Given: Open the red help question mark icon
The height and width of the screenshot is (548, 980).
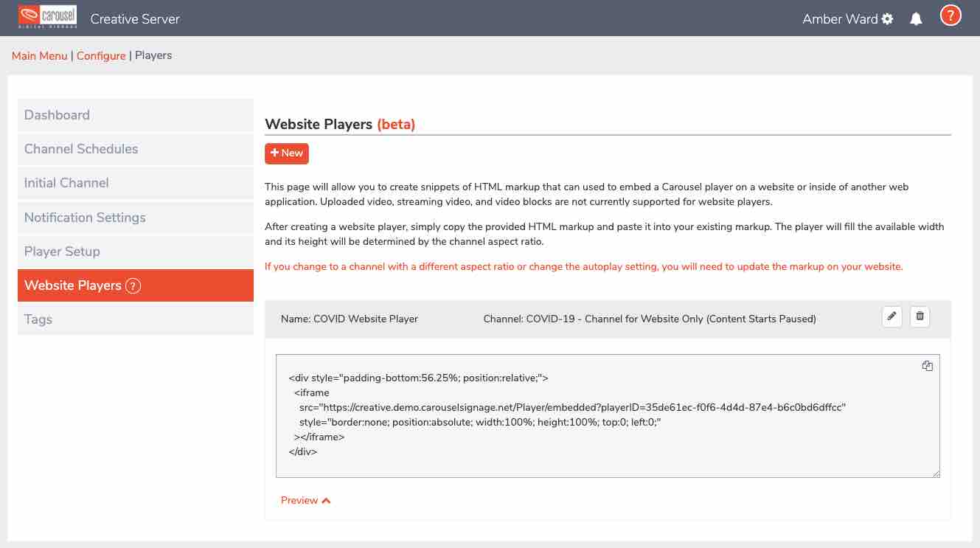Looking at the screenshot, I should coord(951,15).
